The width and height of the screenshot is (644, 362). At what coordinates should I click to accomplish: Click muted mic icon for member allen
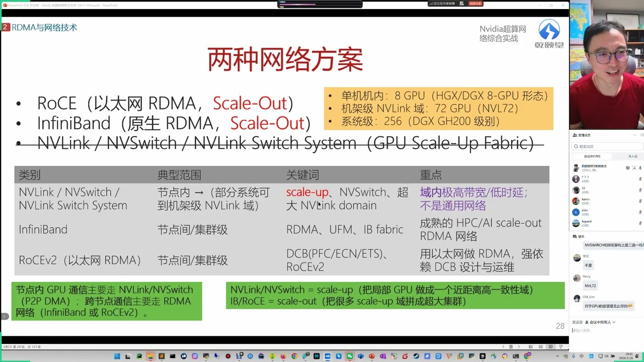pos(640,212)
